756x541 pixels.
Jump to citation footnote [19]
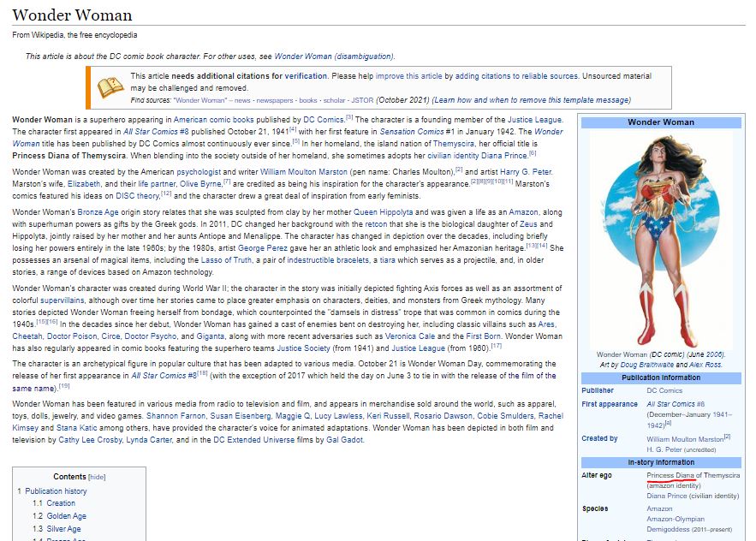click(x=64, y=386)
